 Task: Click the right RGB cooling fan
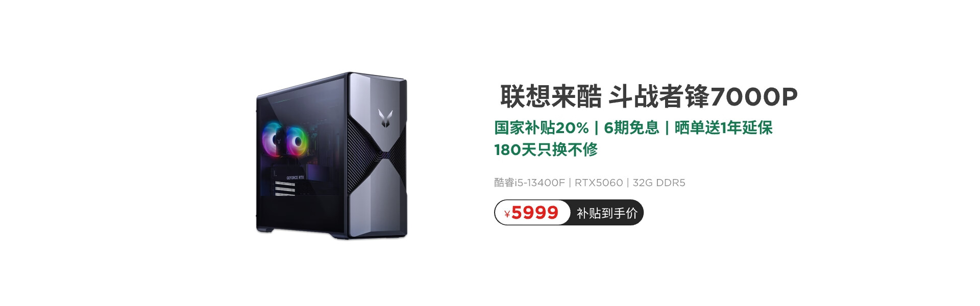click(296, 141)
